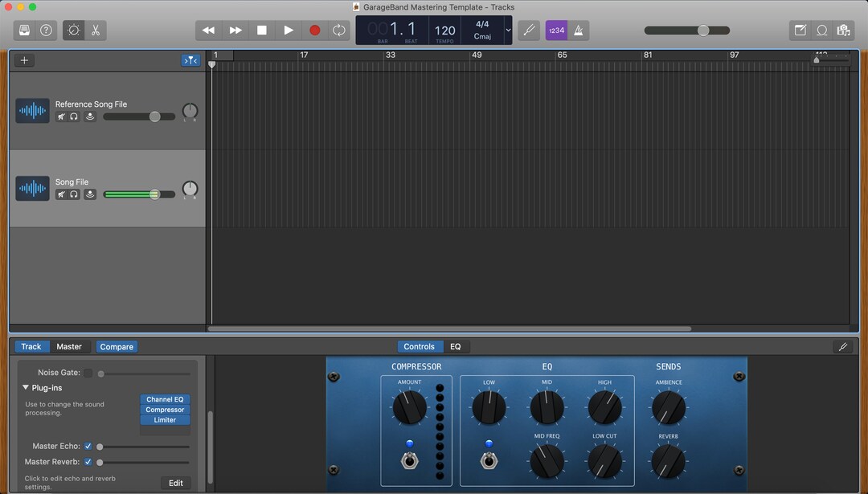
Task: Select the EQ tab in Smart Controls
Action: (x=456, y=346)
